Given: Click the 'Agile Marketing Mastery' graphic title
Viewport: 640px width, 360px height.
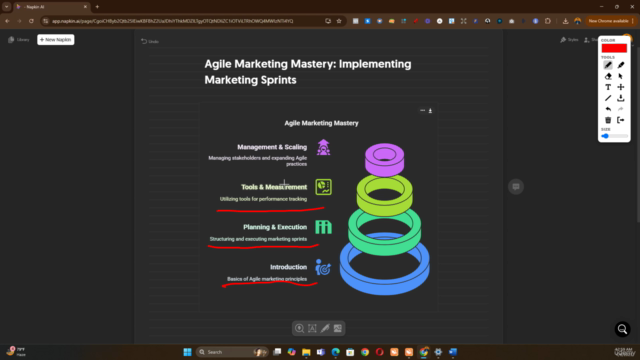Looking at the screenshot, I should pos(321,123).
